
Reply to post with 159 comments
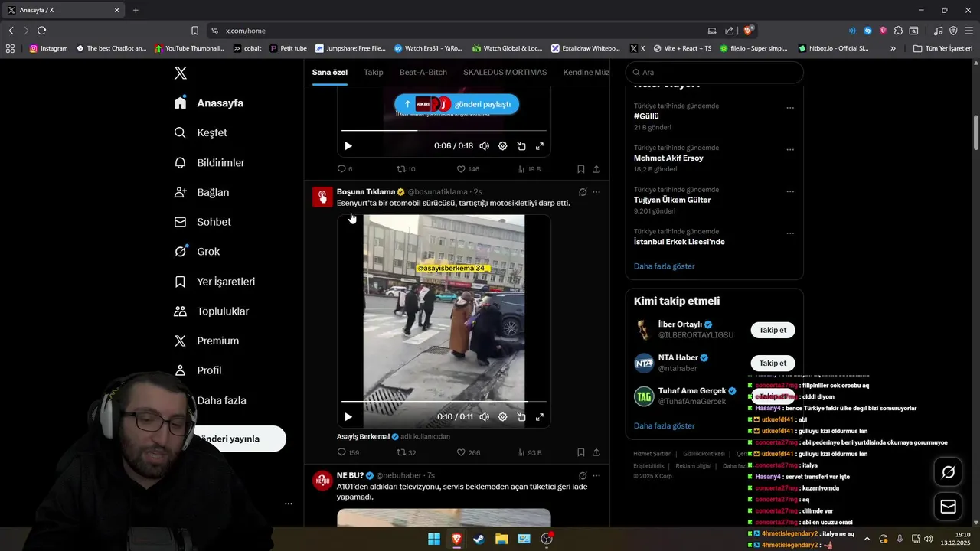tap(348, 452)
